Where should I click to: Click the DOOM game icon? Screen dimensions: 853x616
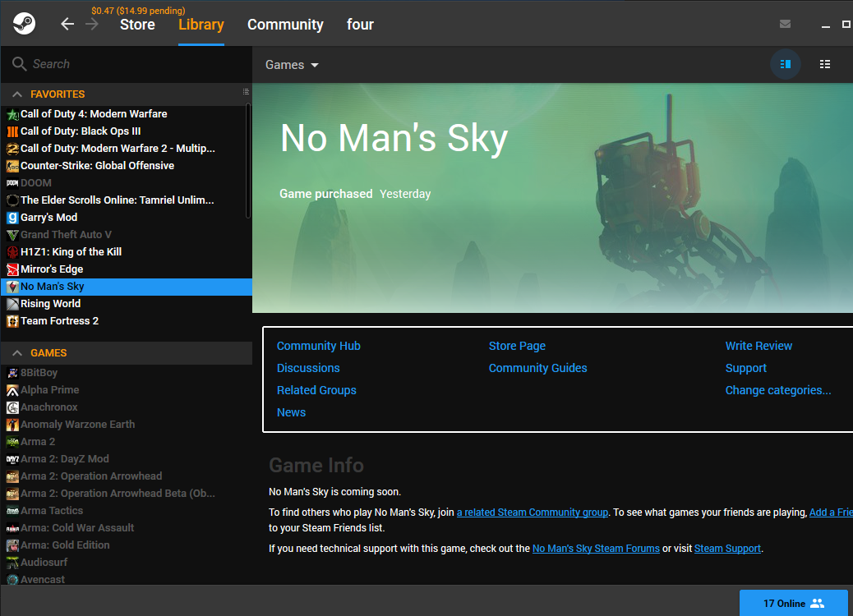pyautogui.click(x=12, y=183)
